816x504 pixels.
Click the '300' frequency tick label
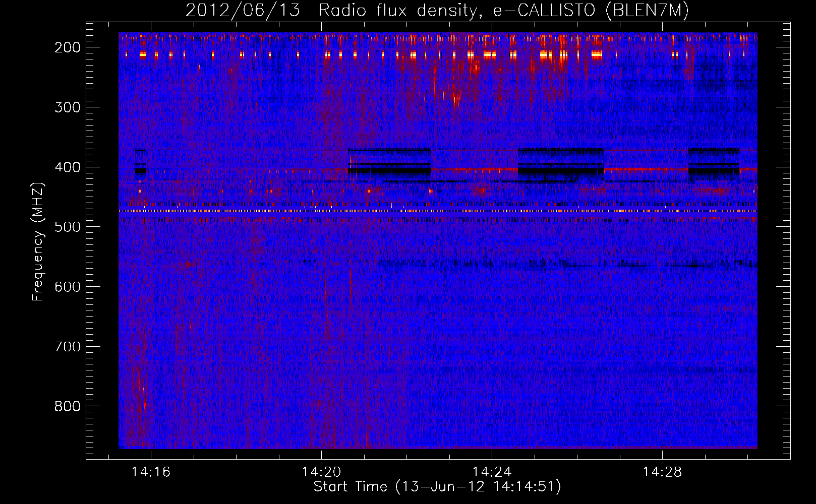click(x=67, y=107)
